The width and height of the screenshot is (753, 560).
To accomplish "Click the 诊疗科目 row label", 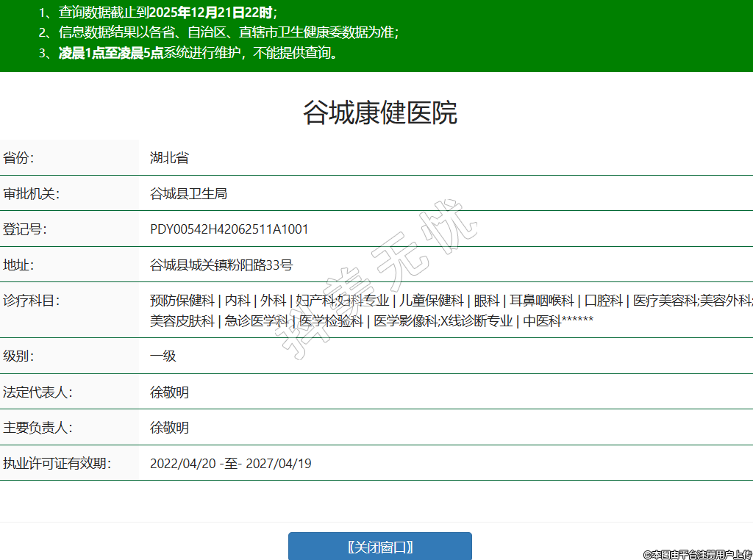I will pos(30,301).
